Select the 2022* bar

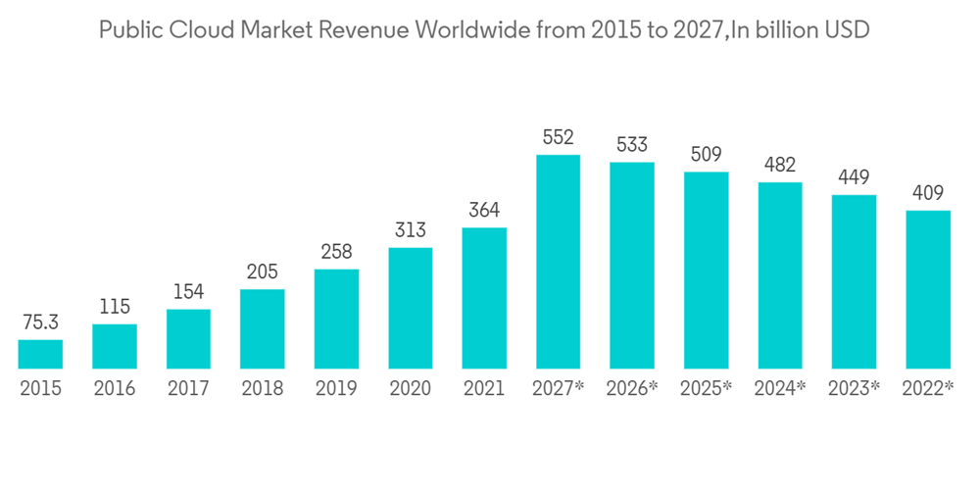(928, 289)
